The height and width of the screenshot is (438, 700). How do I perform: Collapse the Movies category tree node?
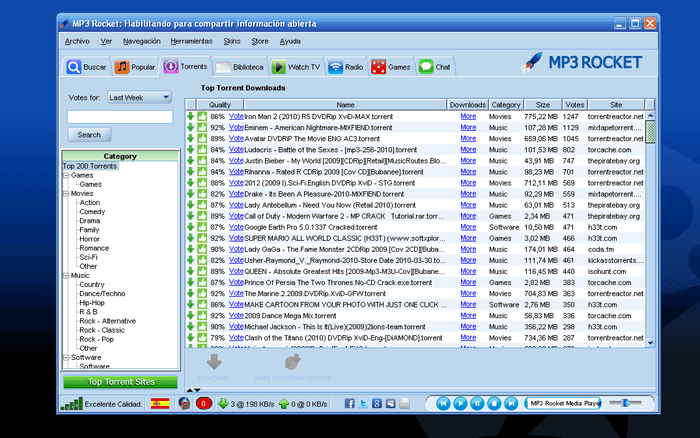click(66, 194)
